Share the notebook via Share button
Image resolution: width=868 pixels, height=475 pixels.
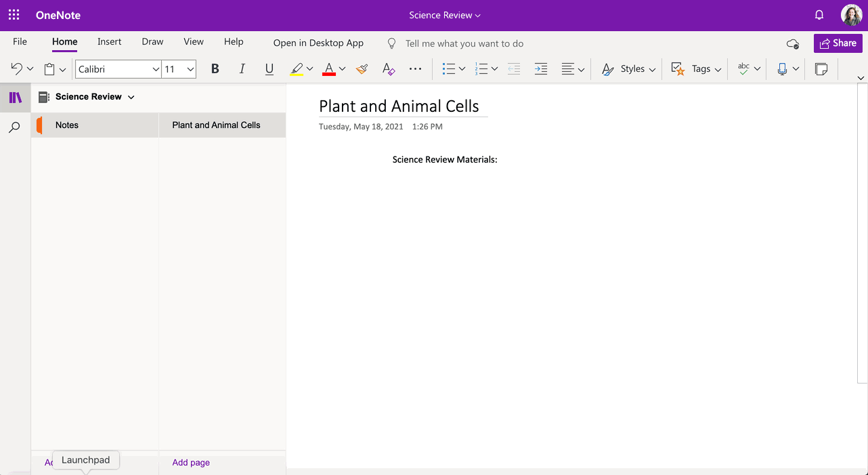pos(838,43)
